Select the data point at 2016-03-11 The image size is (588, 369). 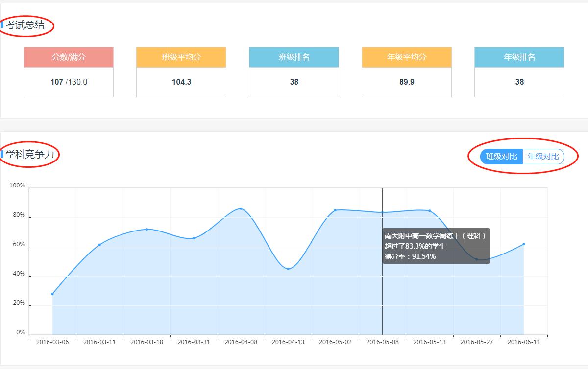99,245
